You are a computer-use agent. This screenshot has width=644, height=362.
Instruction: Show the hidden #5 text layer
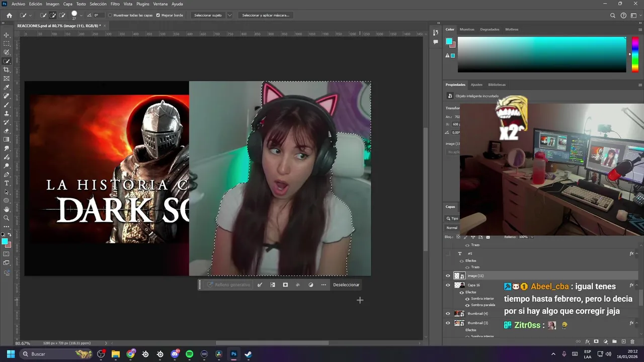coord(448,254)
